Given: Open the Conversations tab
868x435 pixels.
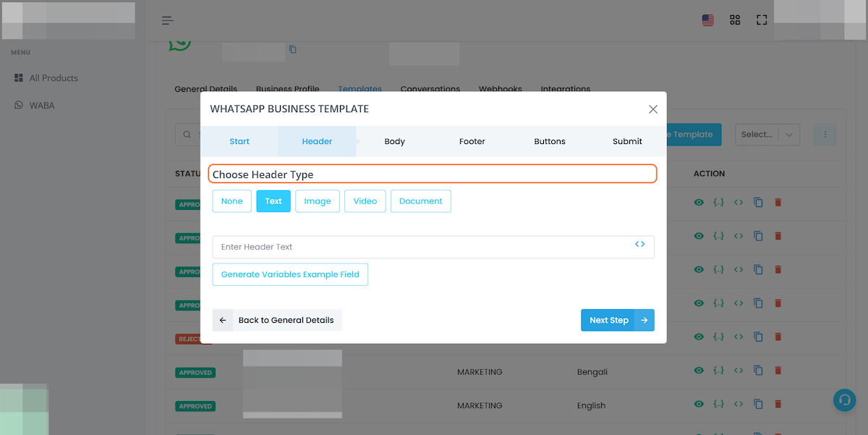Looking at the screenshot, I should coord(430,89).
